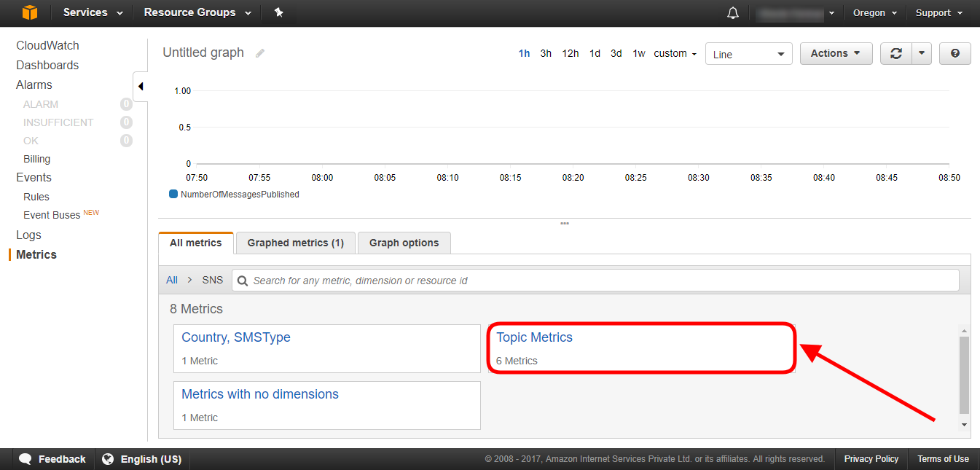Show alarms in OK state

pos(31,141)
